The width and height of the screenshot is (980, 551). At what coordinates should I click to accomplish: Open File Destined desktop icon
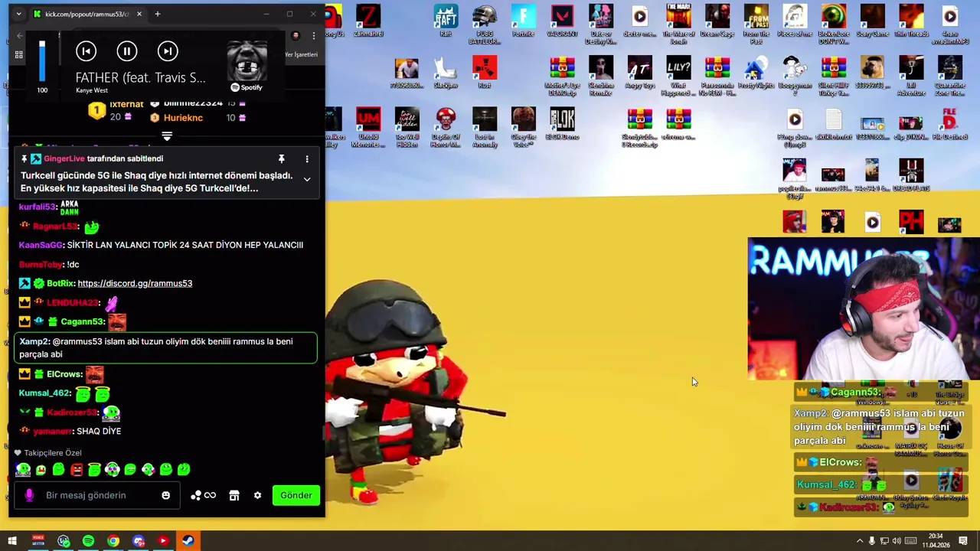[x=949, y=123]
